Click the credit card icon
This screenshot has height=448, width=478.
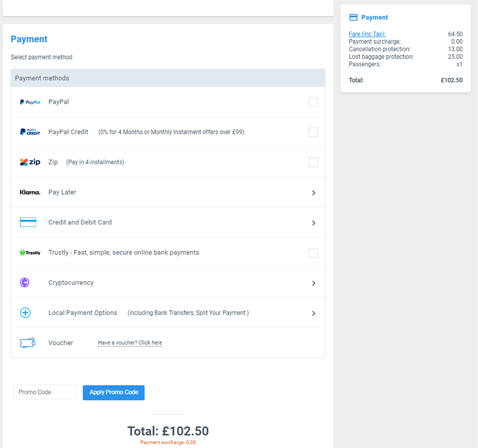[x=28, y=222]
